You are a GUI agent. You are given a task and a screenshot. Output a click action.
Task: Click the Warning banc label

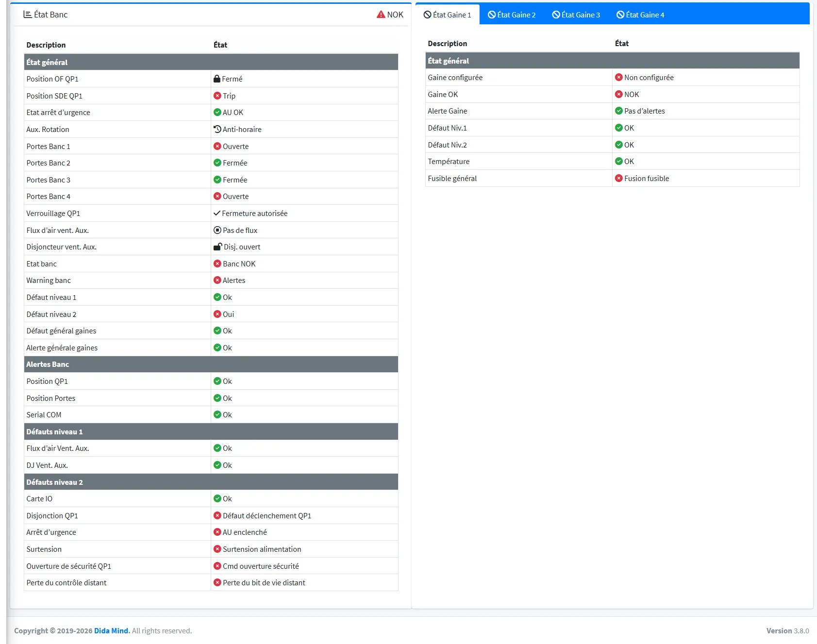[49, 281]
